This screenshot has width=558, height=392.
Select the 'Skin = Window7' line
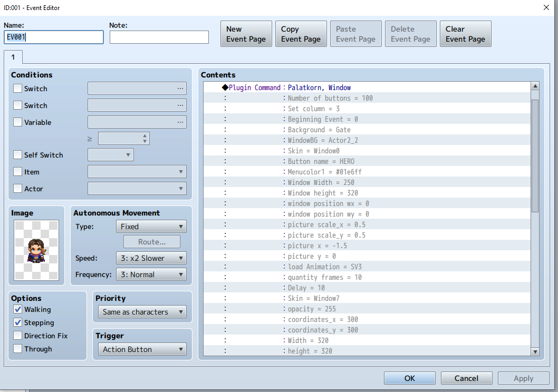coord(367,299)
